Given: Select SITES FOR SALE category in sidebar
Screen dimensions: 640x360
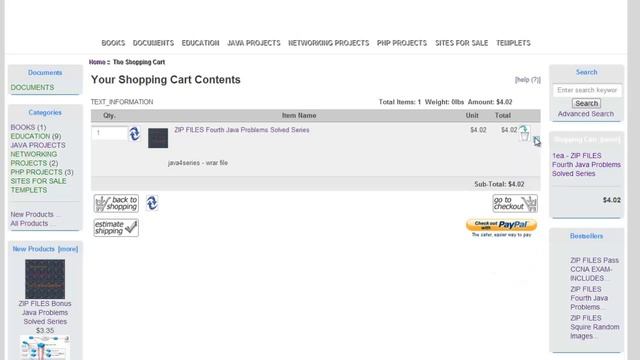Looking at the screenshot, I should pos(38,181).
